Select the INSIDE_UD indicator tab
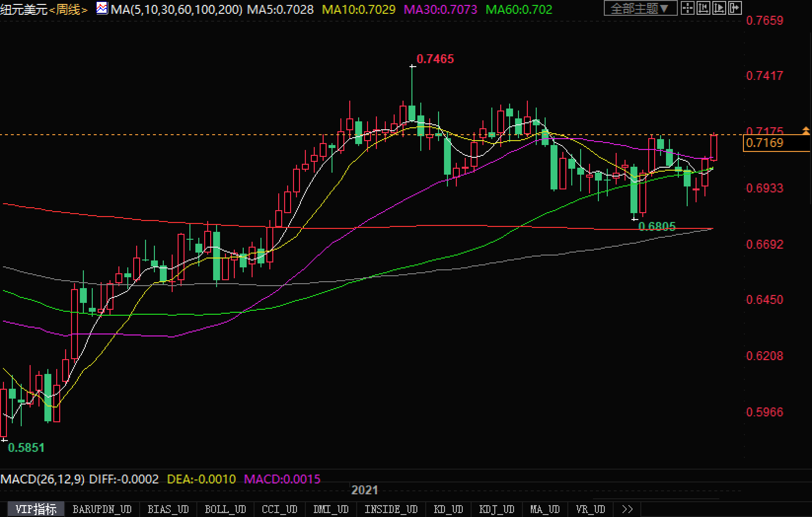812x517 pixels. 391,509
